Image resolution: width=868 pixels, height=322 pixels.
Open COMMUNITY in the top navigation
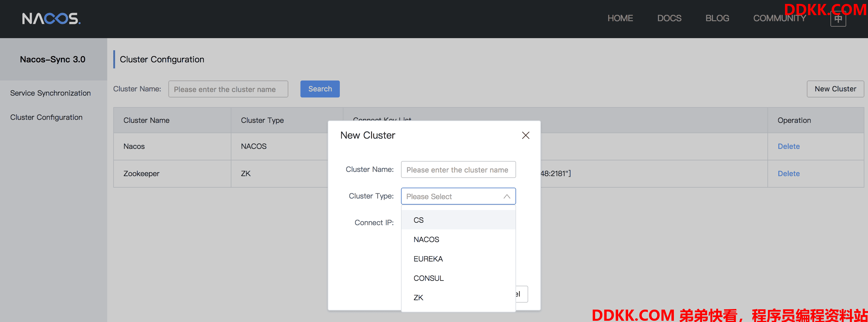(x=779, y=18)
